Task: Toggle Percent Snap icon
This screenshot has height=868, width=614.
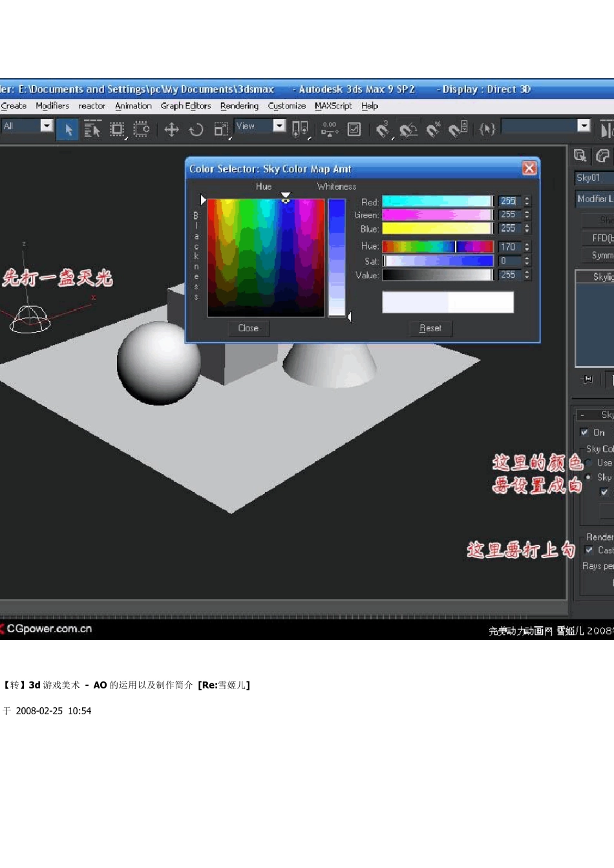Action: pyautogui.click(x=433, y=130)
